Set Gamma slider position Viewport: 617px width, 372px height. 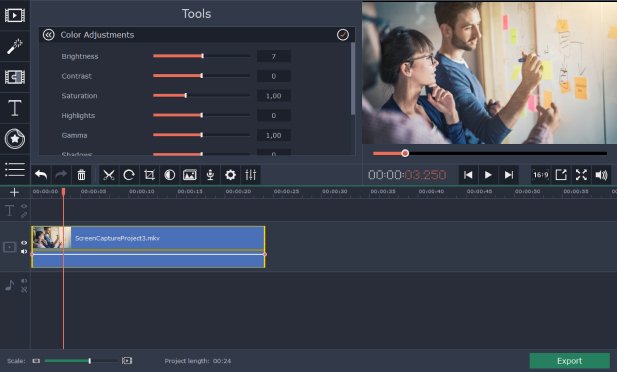[201, 135]
